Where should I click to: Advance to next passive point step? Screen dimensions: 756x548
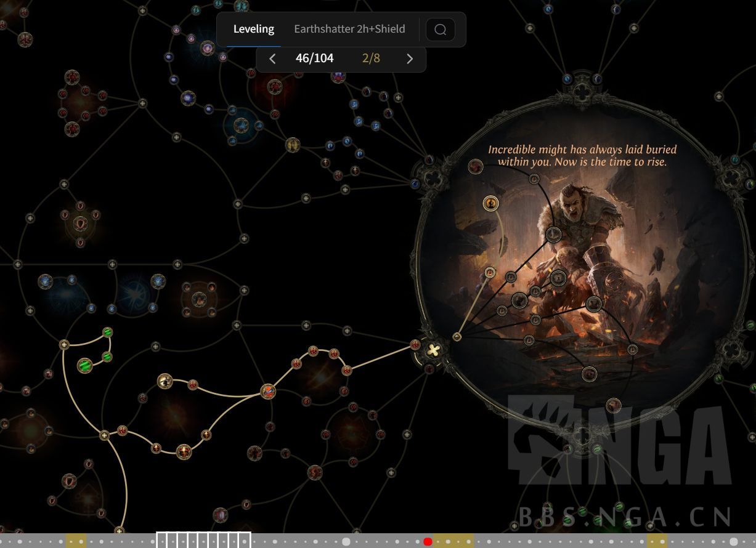[x=410, y=58]
